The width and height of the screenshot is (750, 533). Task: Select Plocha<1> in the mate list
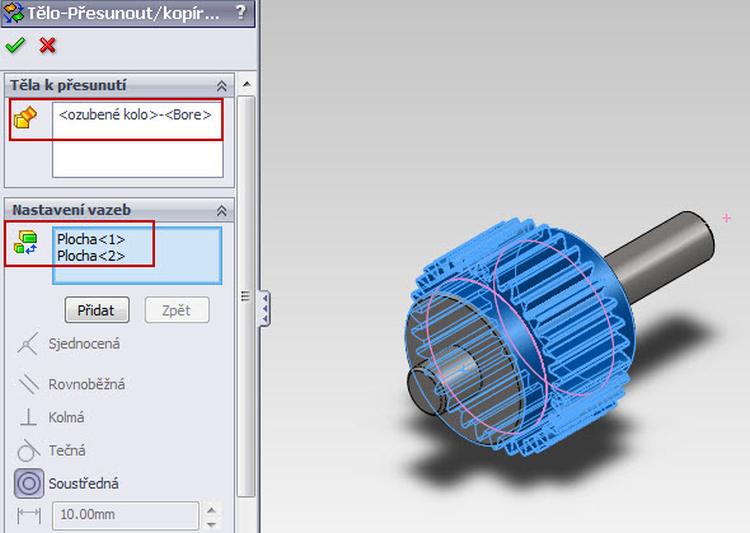[91, 239]
